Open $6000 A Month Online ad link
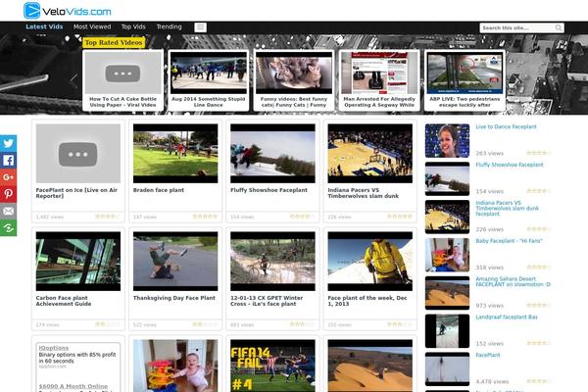The height and width of the screenshot is (392, 588). [x=73, y=386]
